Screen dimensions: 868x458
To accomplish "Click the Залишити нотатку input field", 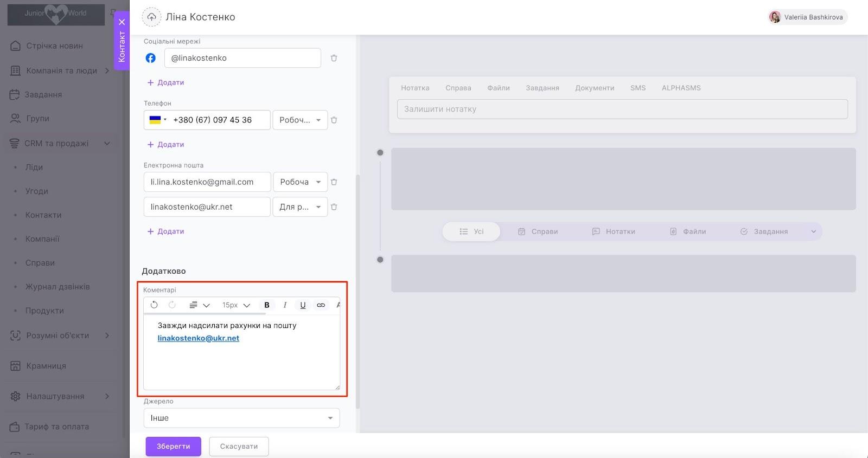I will pyautogui.click(x=622, y=109).
